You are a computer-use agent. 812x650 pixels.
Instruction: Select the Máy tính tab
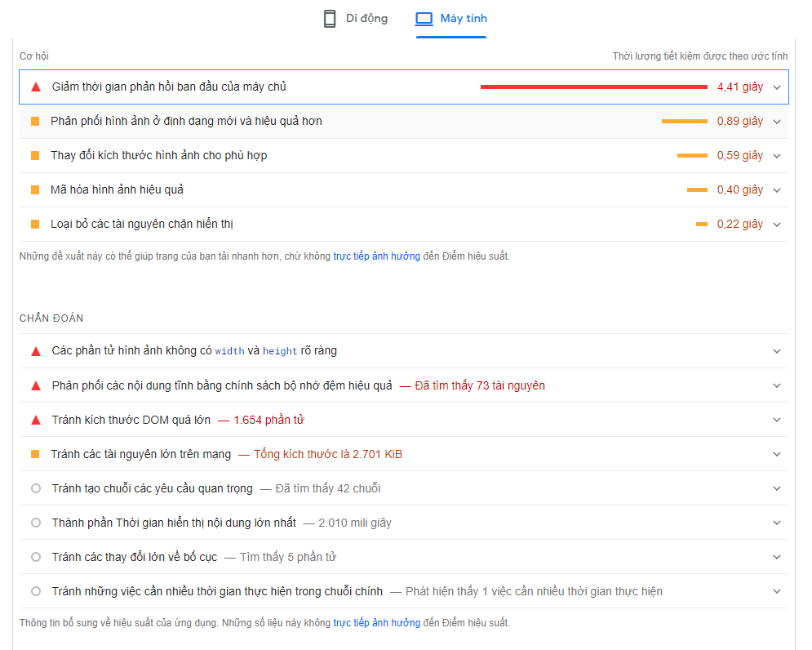(x=451, y=19)
